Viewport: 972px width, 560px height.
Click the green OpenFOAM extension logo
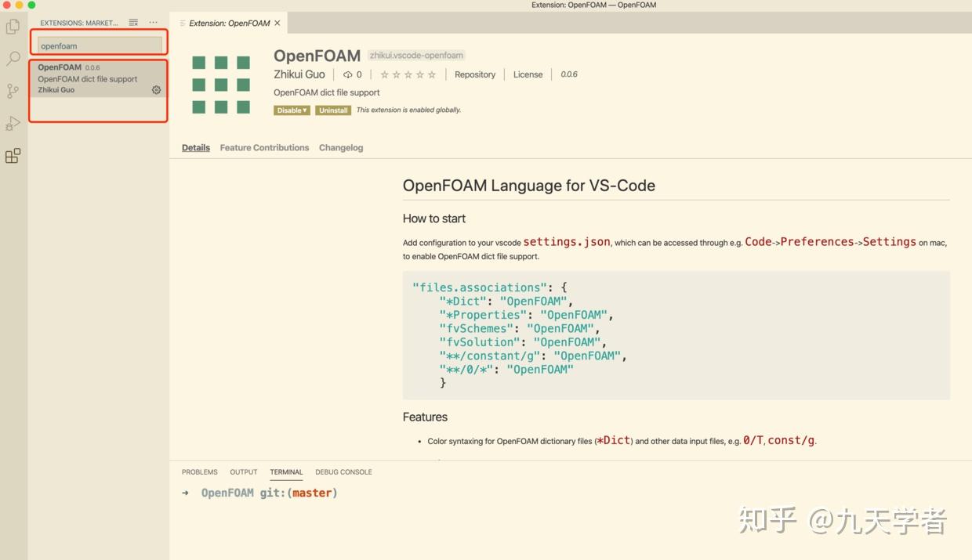(x=222, y=84)
